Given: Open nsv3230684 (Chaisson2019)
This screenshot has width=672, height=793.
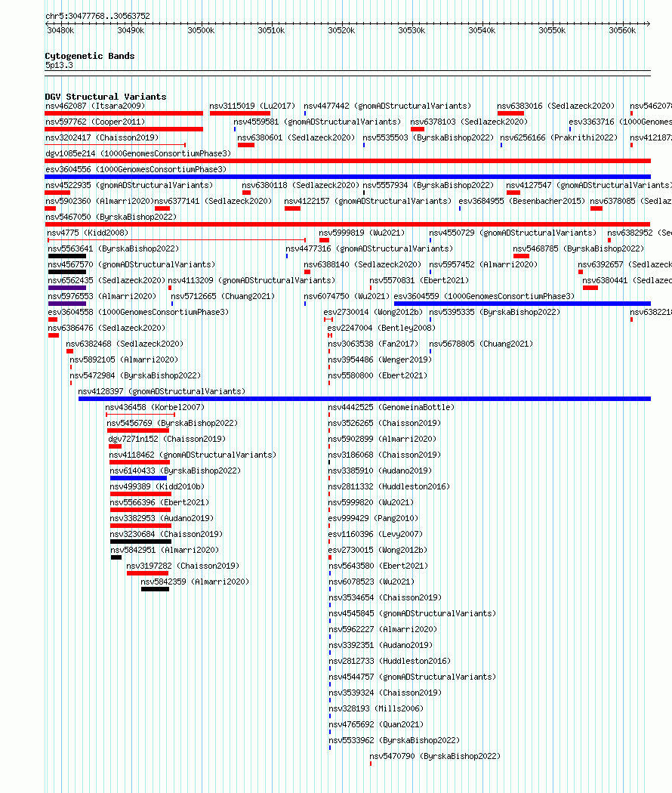Looking at the screenshot, I should pos(166,534).
